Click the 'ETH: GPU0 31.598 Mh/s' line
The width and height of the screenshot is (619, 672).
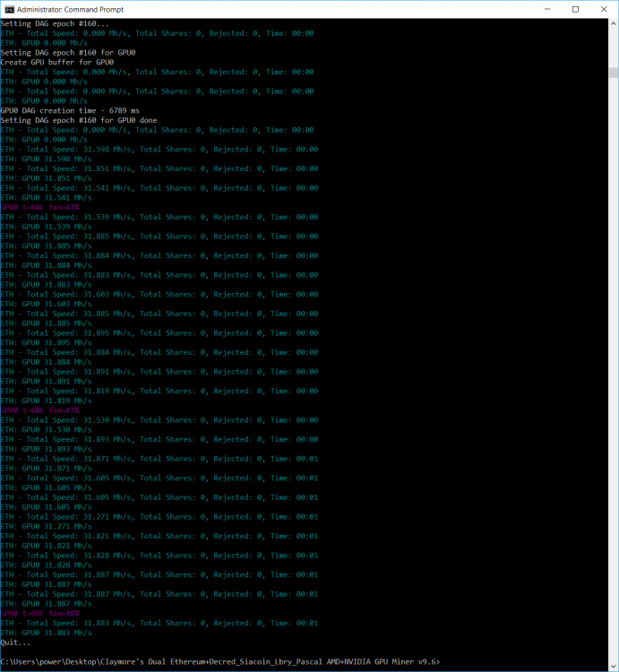click(x=47, y=159)
